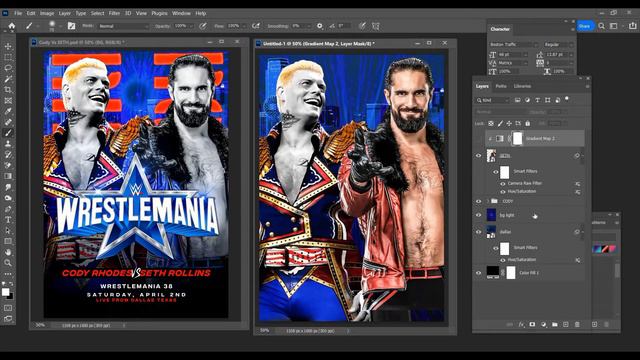Toggle dallas layer Smart Filters visibility
640x360 pixels.
pyautogui.click(x=495, y=248)
